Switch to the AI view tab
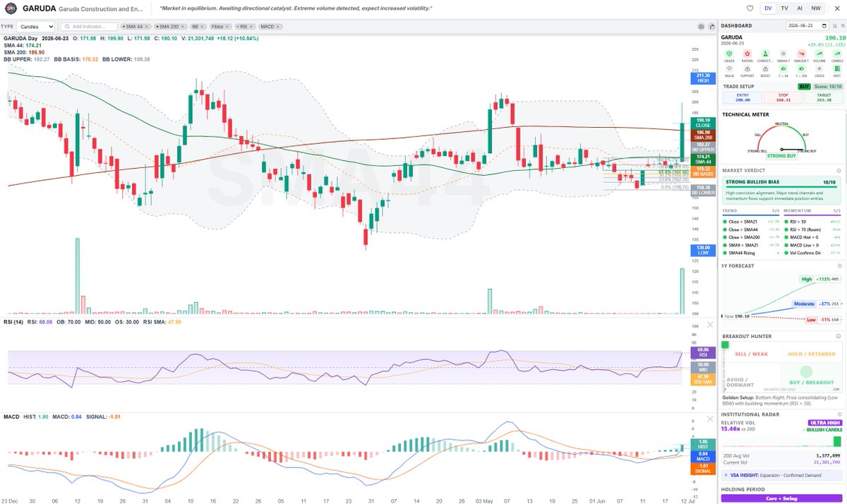The image size is (847, 504). pos(800,8)
